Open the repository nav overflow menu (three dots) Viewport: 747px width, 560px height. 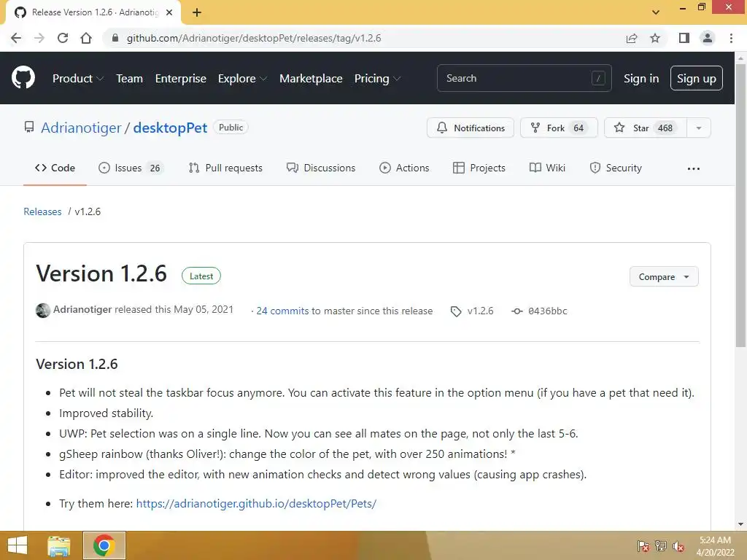click(694, 168)
